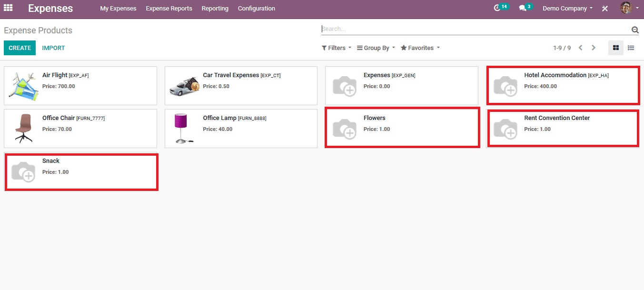Open the Office Chair product name
Image resolution: width=644 pixels, height=290 pixels.
[x=59, y=118]
